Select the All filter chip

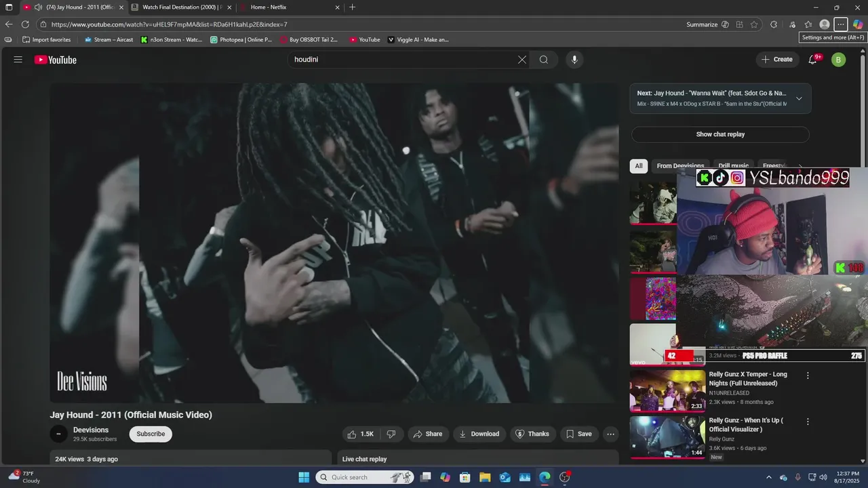(639, 166)
